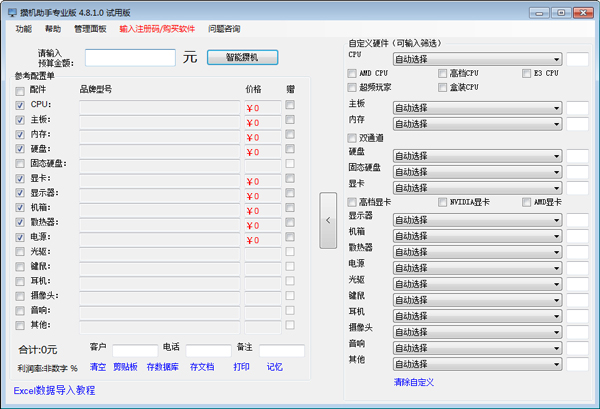Viewport: 600px width, 409px height.
Task: Enable the 高档显卡 checkbox
Action: click(x=352, y=202)
